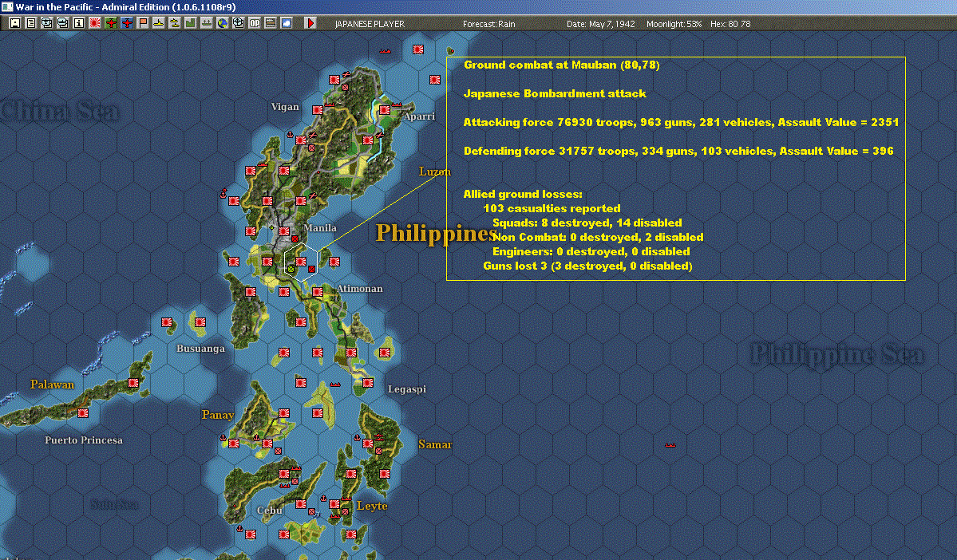957x560 pixels.
Task: Click the crosshair target toolbar icon
Action: click(x=239, y=23)
